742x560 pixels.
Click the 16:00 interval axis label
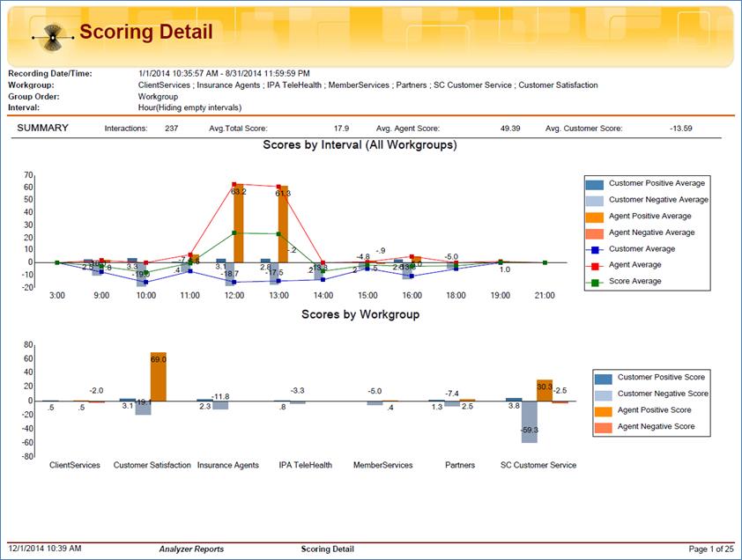coord(412,296)
